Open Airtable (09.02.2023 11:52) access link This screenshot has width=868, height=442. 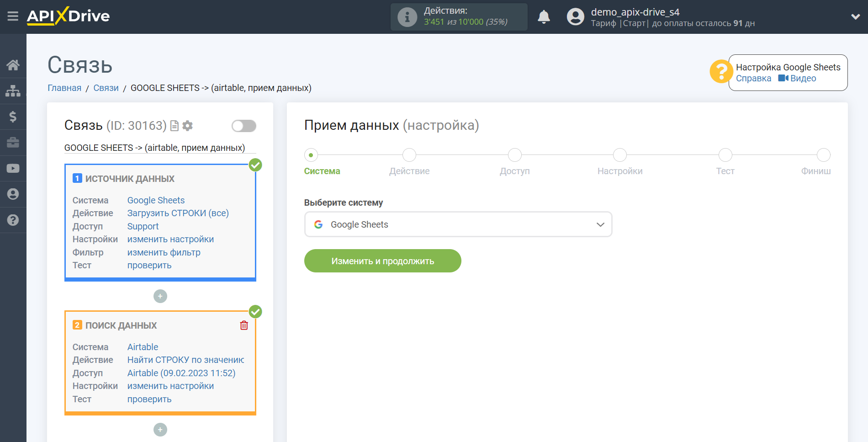click(x=181, y=373)
